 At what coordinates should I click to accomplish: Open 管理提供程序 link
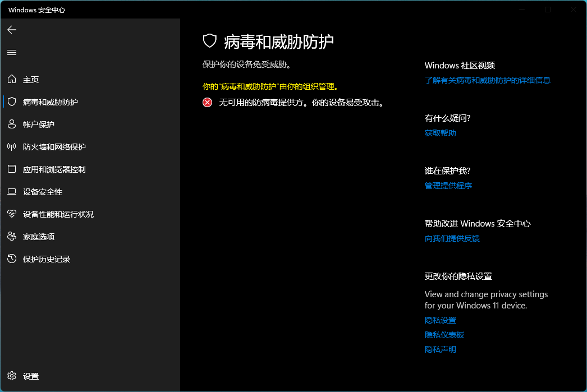pyautogui.click(x=448, y=186)
